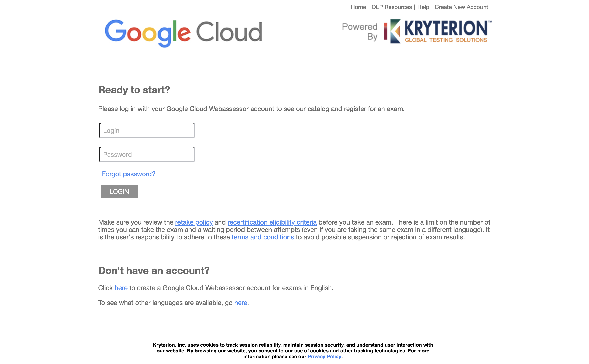Open the recertification eligibility criteria link
This screenshot has height=364, width=589.
tap(272, 222)
